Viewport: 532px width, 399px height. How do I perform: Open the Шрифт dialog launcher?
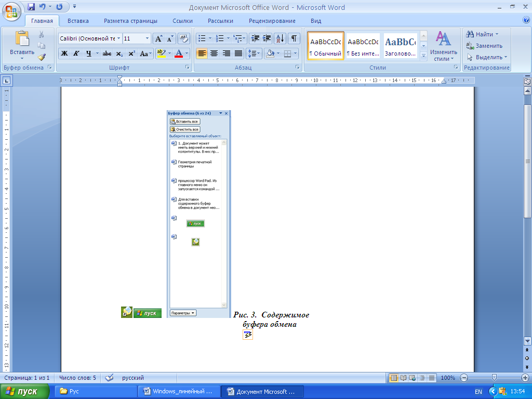coord(187,67)
